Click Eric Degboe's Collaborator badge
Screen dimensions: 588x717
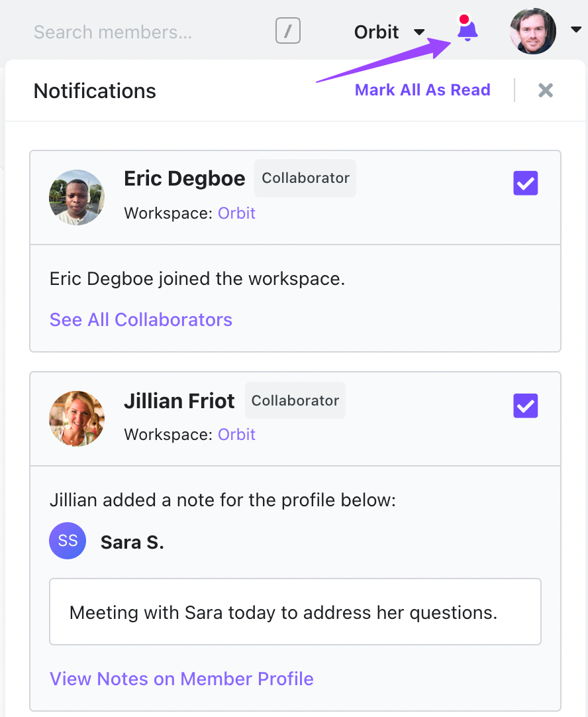tap(305, 178)
